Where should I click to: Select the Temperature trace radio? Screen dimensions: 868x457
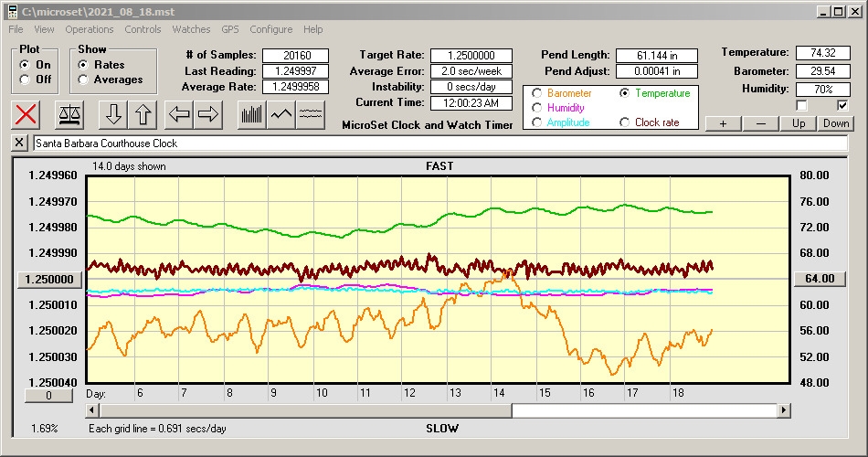pos(624,93)
